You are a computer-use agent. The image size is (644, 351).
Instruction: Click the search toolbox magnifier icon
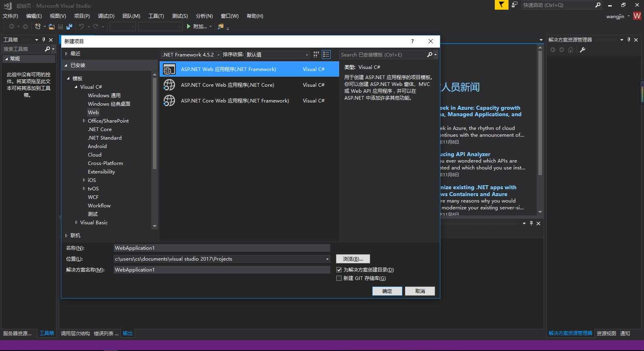tap(47, 49)
